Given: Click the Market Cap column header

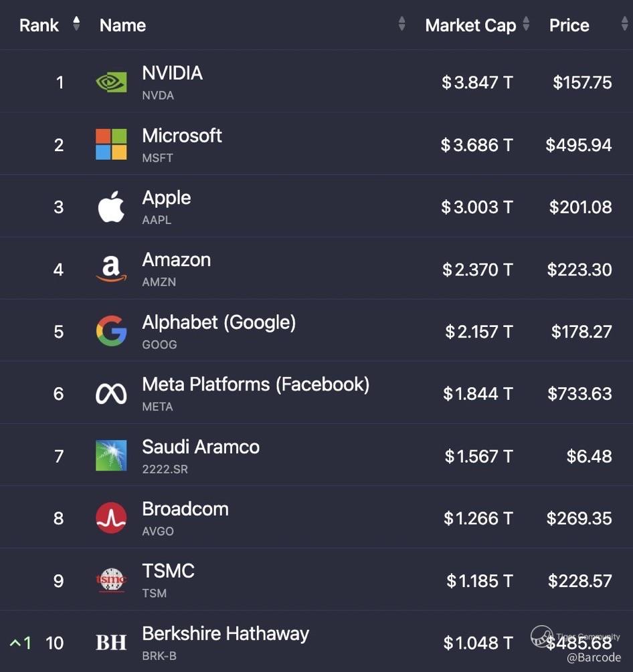Looking at the screenshot, I should click(x=470, y=25).
